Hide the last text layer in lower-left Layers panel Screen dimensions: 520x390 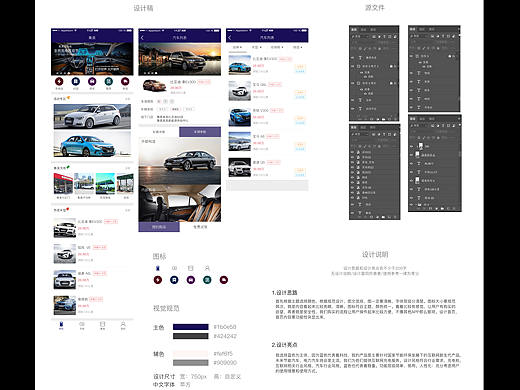[x=353, y=212]
